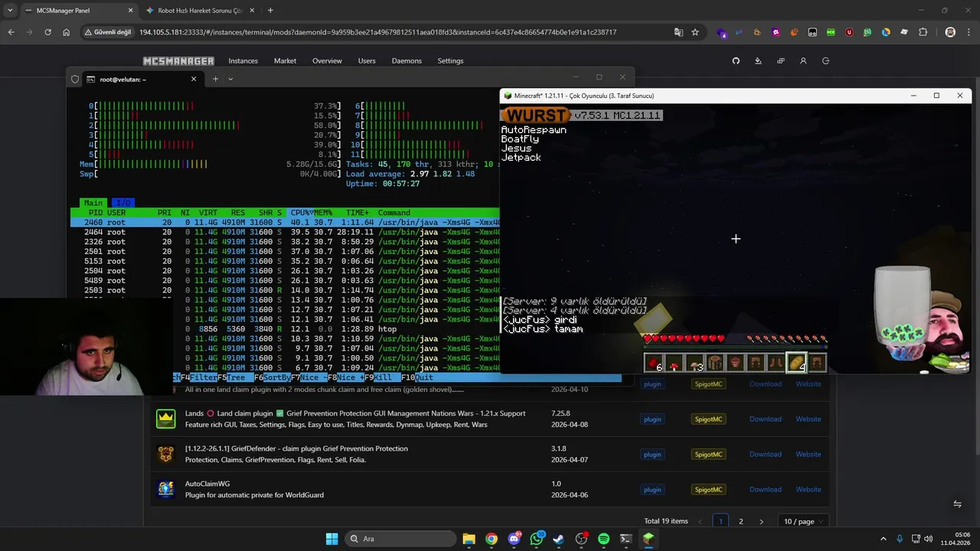Open the 10 / page size dropdown
The height and width of the screenshot is (551, 980).
pos(802,521)
